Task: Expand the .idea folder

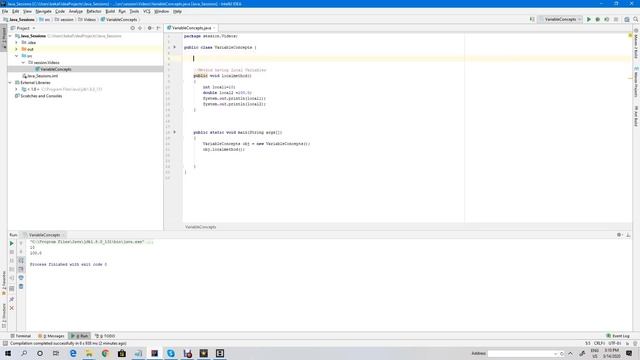Action: [x=17, y=42]
